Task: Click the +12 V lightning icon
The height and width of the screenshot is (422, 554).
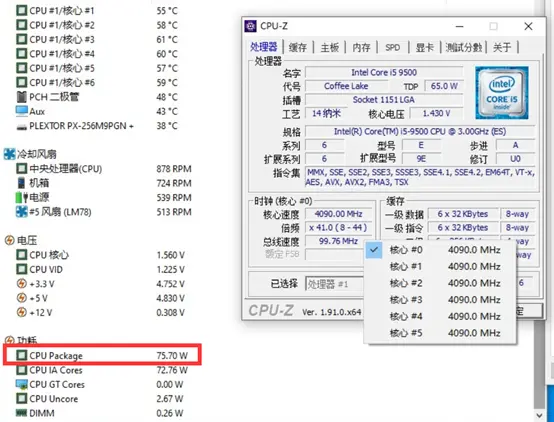Action: 22,312
